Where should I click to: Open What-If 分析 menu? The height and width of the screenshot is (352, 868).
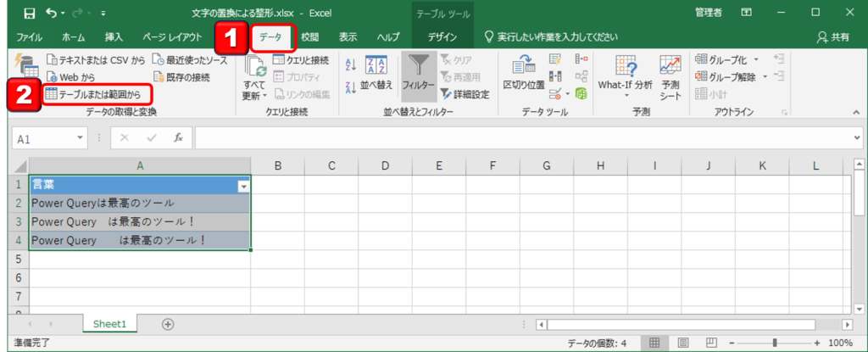[x=625, y=75]
